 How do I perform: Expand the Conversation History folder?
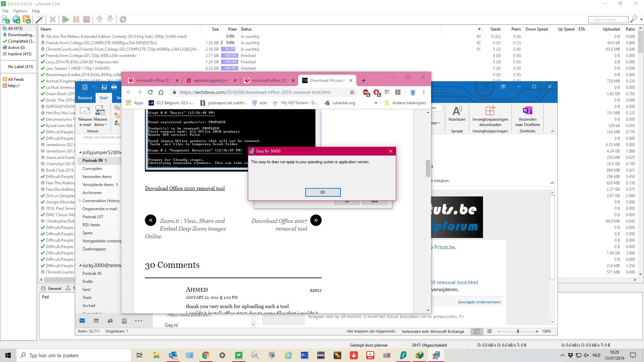80,201
